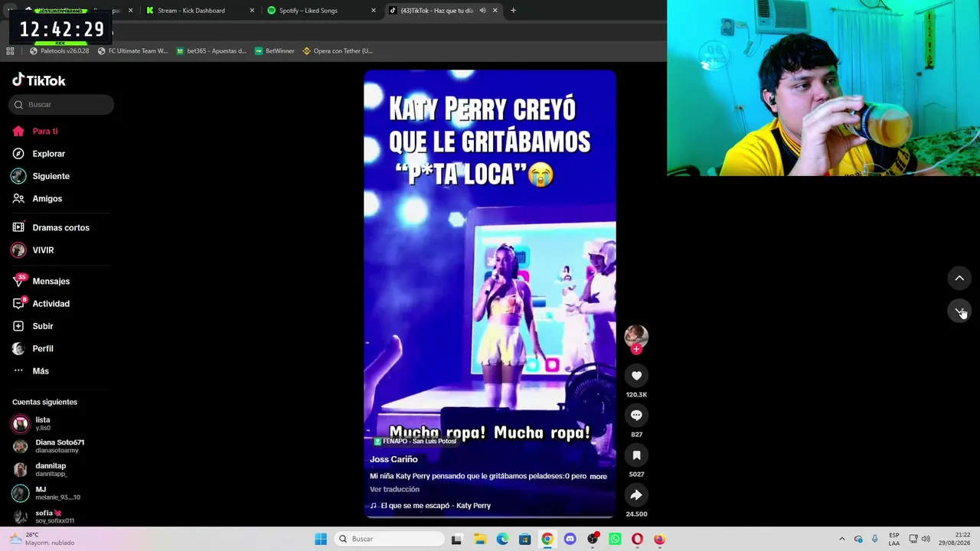The image size is (980, 551).
Task: Open the Opera con Tether bookmark
Action: click(x=338, y=51)
